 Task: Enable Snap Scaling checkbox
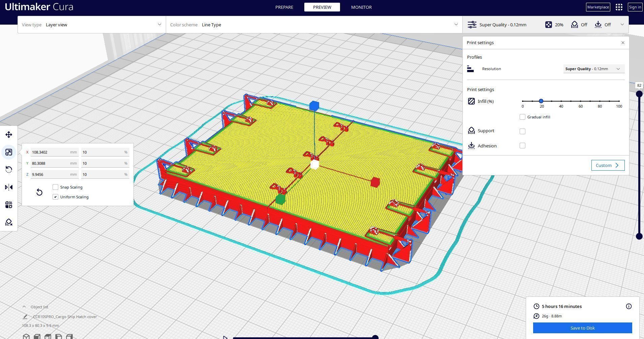[56, 187]
